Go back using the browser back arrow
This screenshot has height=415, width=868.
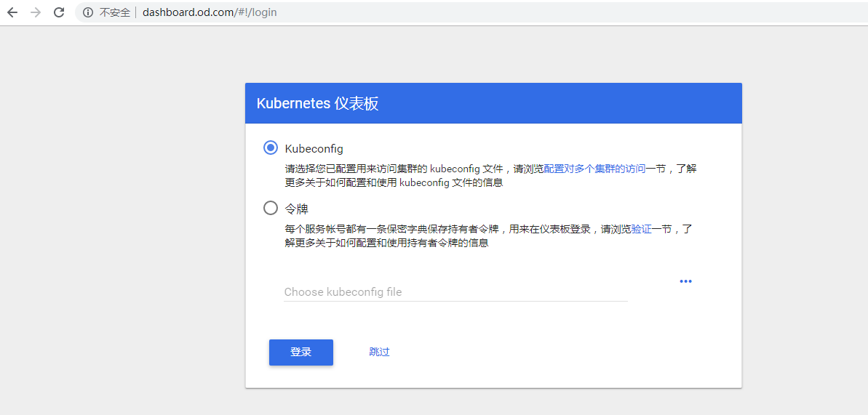click(x=12, y=12)
